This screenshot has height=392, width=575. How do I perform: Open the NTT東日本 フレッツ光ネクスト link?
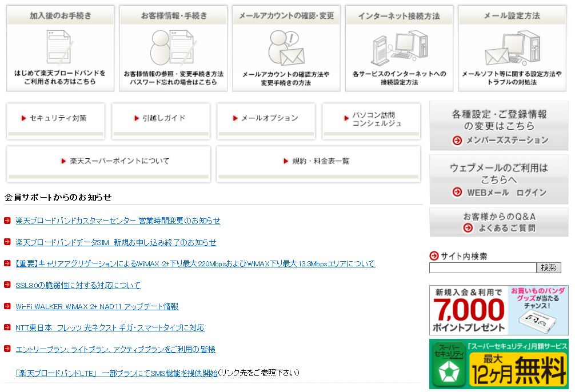tap(110, 327)
